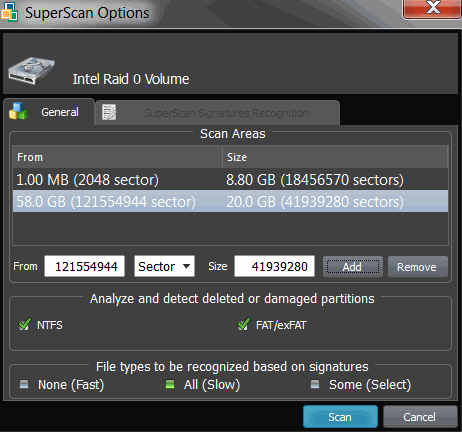
Task: Click the Size column header
Action: tap(335, 157)
